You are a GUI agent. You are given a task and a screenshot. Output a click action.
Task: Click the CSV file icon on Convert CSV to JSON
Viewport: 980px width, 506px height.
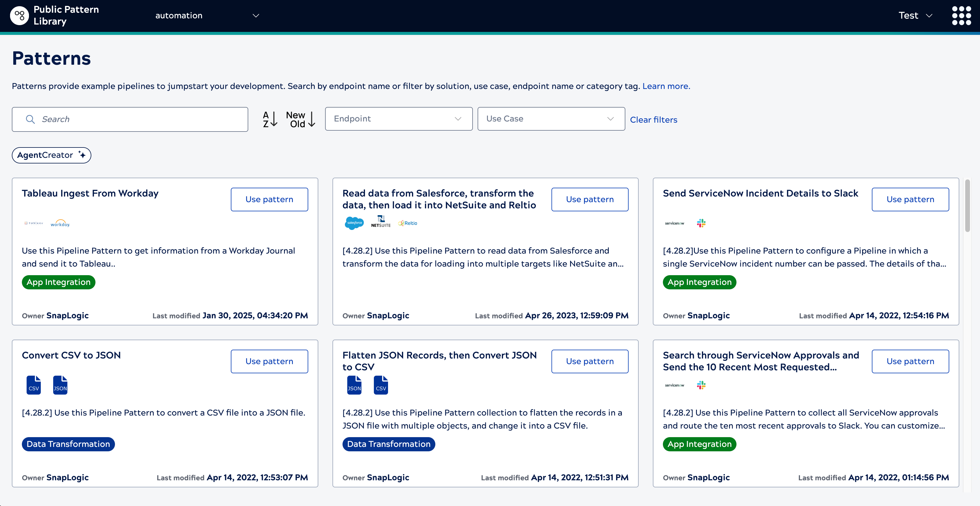pos(33,385)
